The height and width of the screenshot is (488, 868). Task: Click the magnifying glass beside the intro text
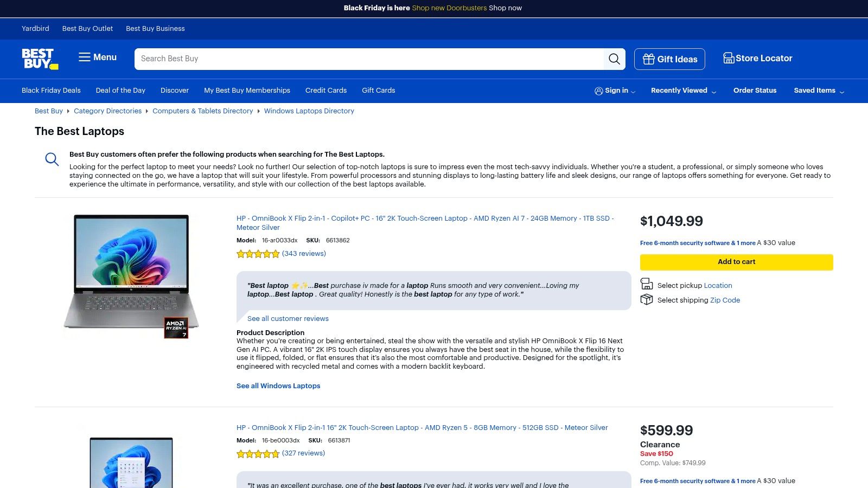[x=52, y=159]
